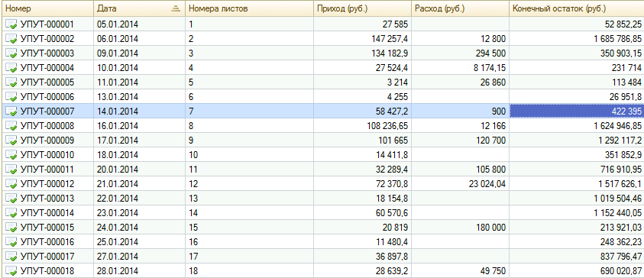
Task: Select the posted icon beside УПУТ-000009
Action: (x=11, y=141)
